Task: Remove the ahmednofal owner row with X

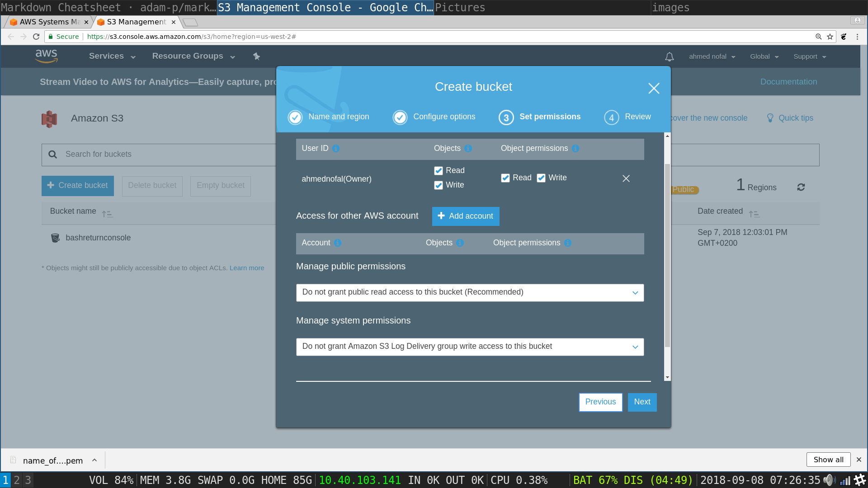Action: pyautogui.click(x=626, y=178)
